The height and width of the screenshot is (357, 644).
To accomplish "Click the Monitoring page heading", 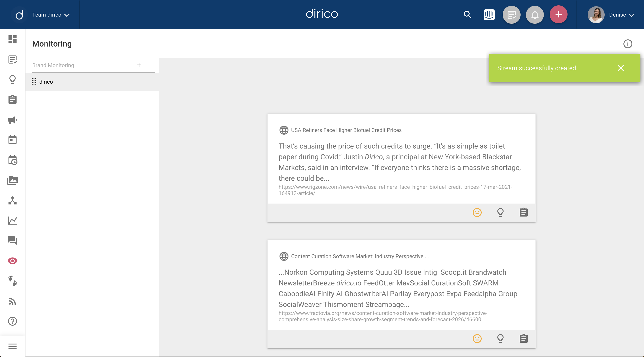I will (x=52, y=44).
